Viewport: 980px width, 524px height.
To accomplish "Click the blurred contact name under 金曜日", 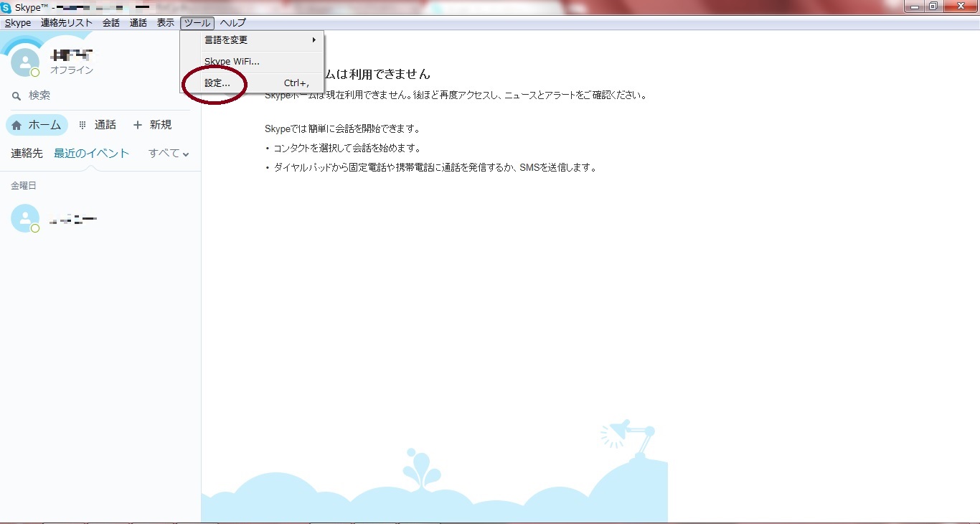I will 73,220.
